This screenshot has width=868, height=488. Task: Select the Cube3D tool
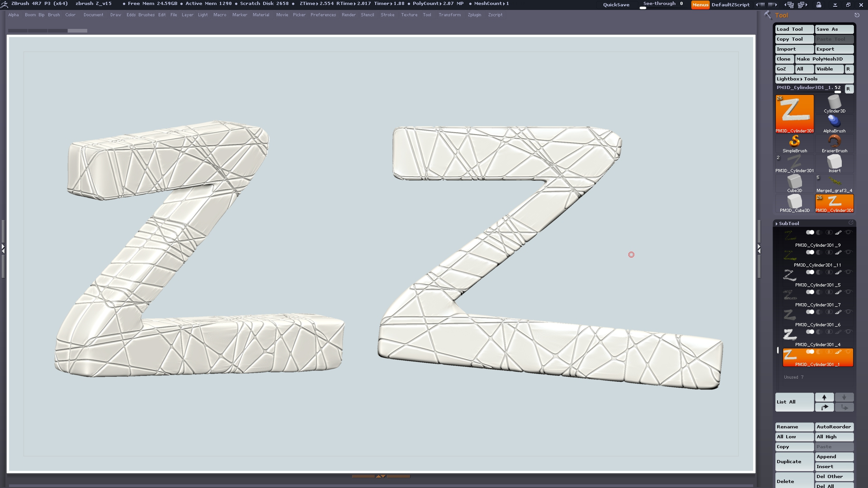(x=794, y=182)
